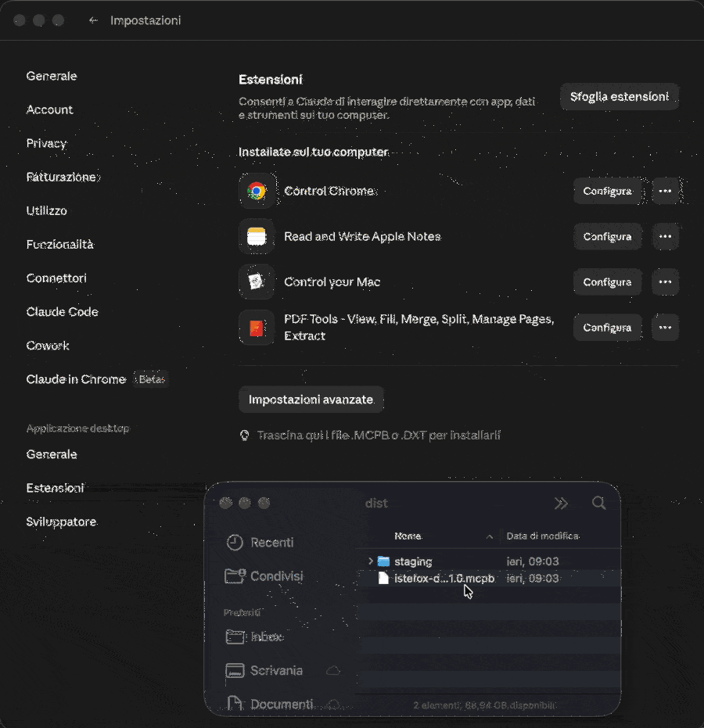Viewport: 704px width, 728px height.
Task: Open Impostazioni avanzate
Action: pos(311,400)
